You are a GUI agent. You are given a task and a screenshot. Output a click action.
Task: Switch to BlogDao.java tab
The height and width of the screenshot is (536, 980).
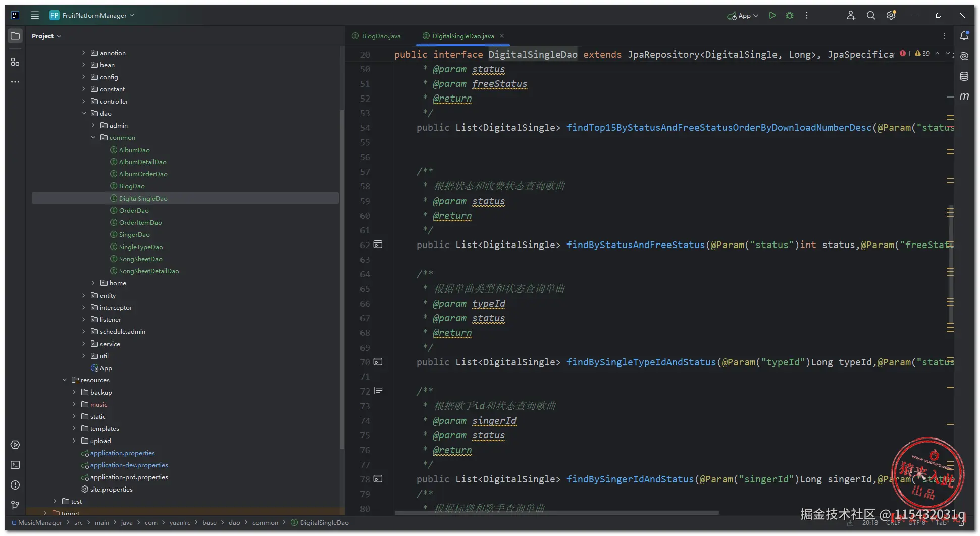(x=376, y=36)
